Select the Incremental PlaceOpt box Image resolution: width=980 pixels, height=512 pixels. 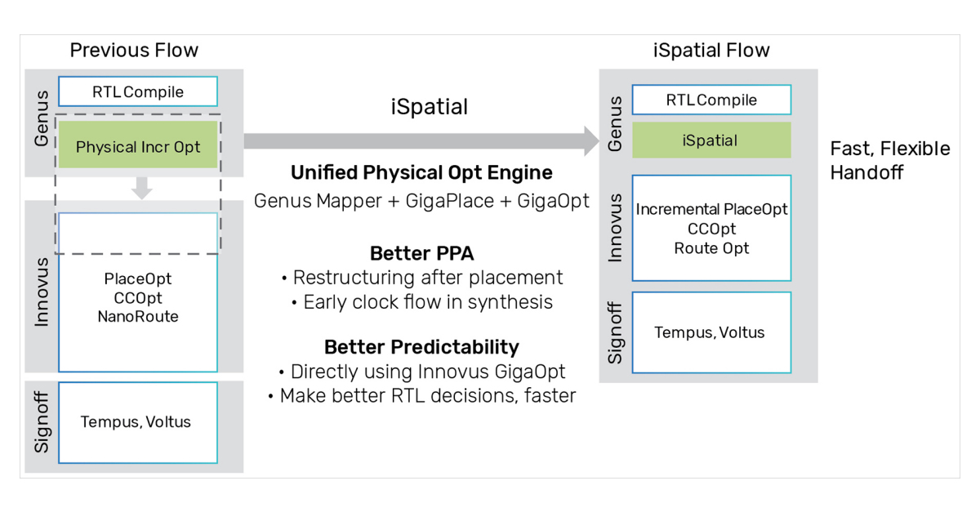711,228
